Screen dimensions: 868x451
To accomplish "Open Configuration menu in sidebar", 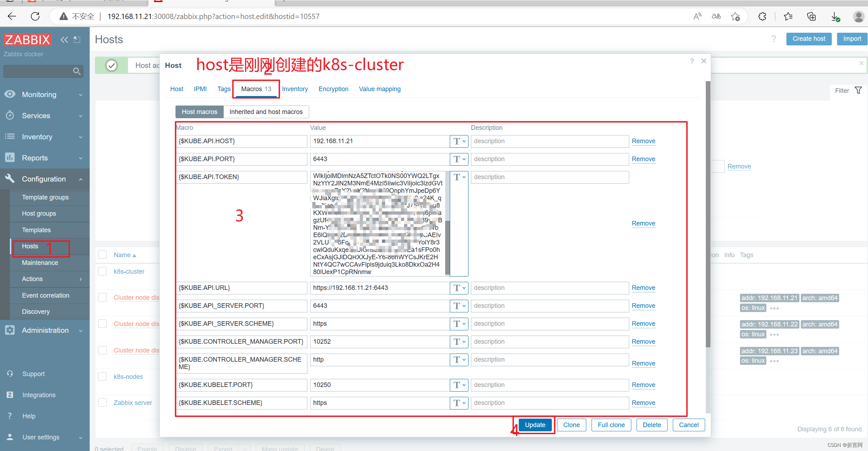I will (43, 179).
